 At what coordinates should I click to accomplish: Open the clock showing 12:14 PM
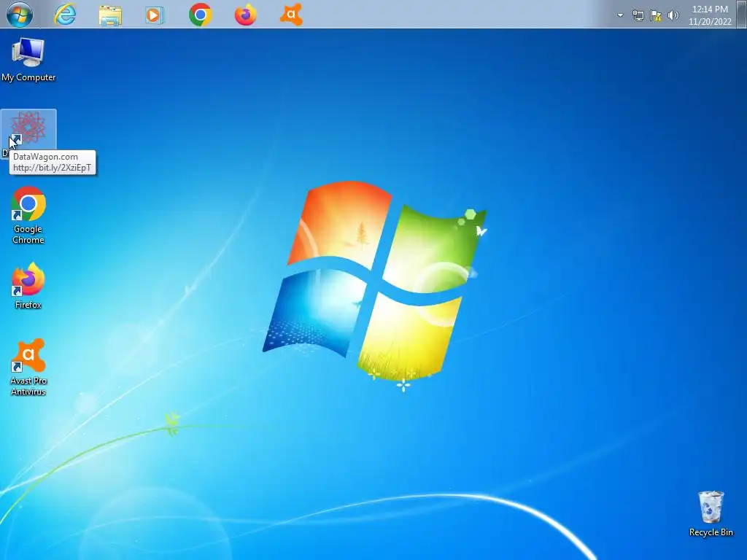(710, 15)
